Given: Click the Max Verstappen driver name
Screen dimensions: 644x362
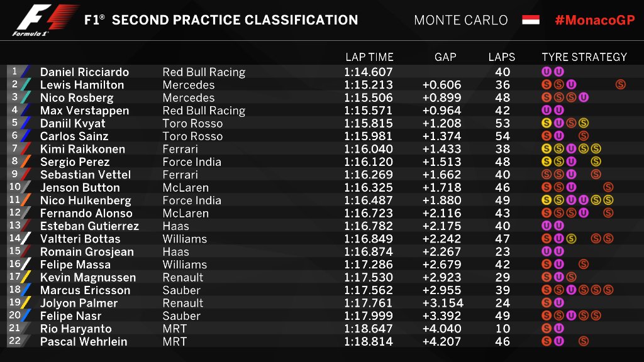Looking at the screenshot, I should tap(85, 111).
